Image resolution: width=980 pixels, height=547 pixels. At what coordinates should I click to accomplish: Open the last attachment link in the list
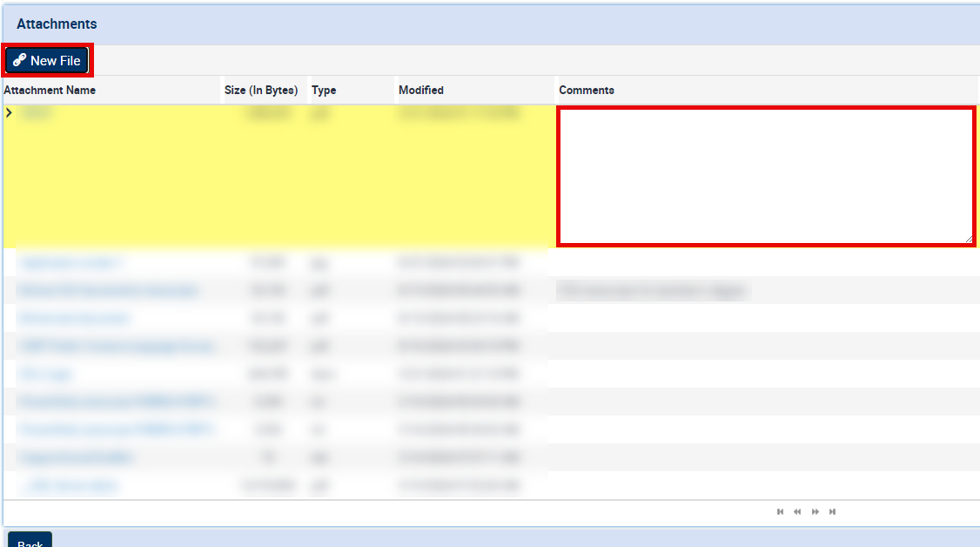tap(71, 485)
